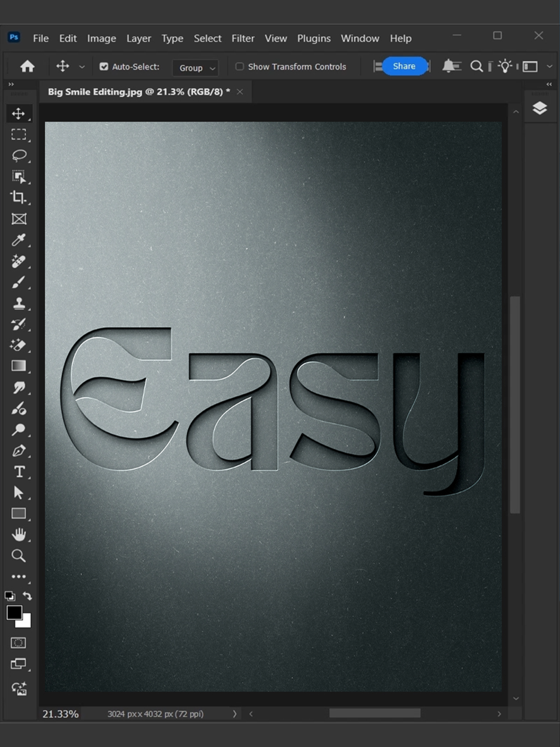Go to the Home screen
Viewport: 560px width, 747px height.
[27, 66]
